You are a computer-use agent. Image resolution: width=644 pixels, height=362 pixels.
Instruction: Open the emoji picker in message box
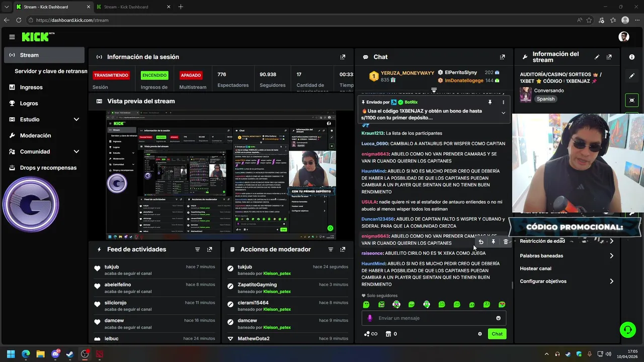pos(499,318)
